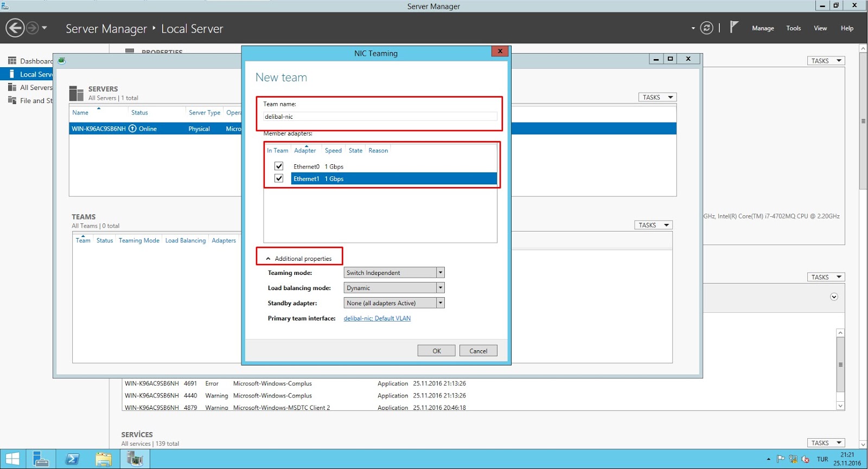Uncheck the Ethernet1 adapter checkbox
868x469 pixels.
(279, 178)
